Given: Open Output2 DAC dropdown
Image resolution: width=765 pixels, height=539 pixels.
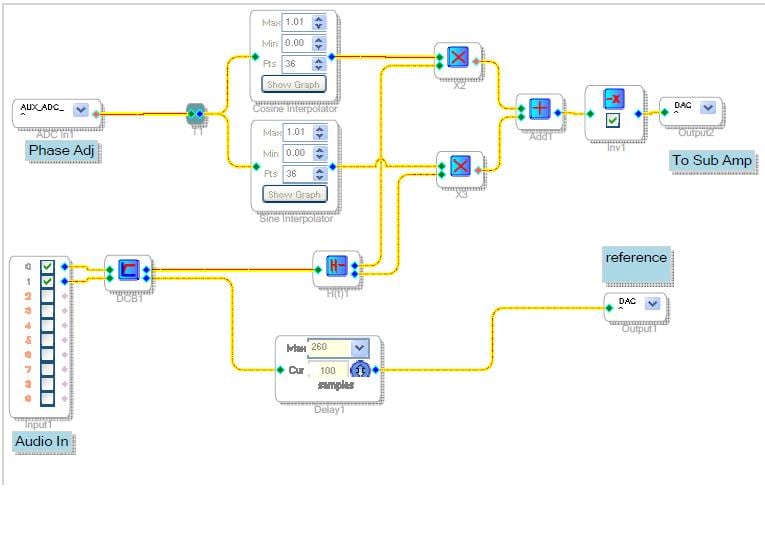Looking at the screenshot, I should (708, 107).
